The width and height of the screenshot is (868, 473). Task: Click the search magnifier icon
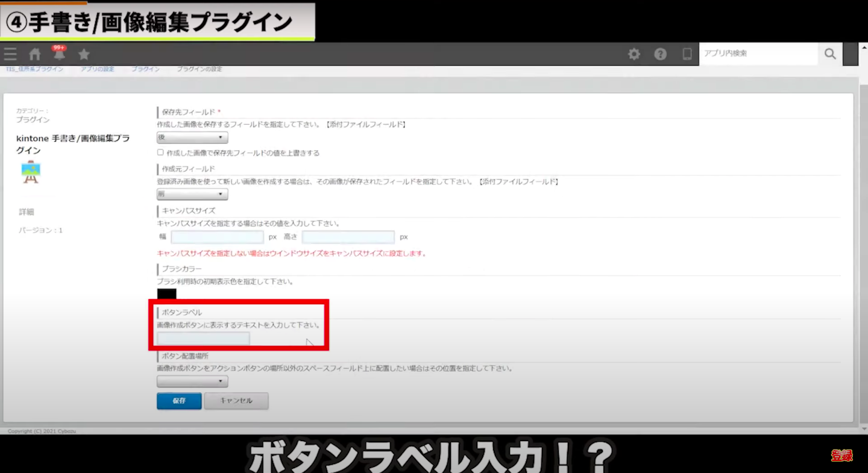click(830, 54)
